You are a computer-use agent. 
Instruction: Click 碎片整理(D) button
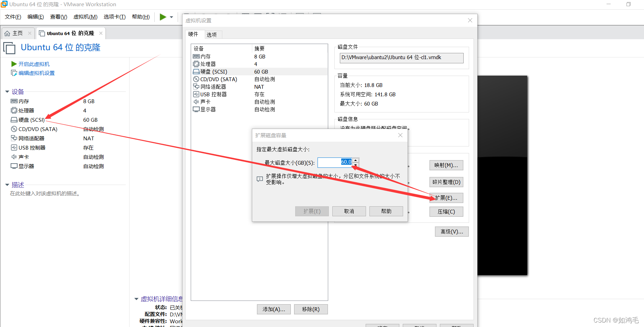coord(446,182)
